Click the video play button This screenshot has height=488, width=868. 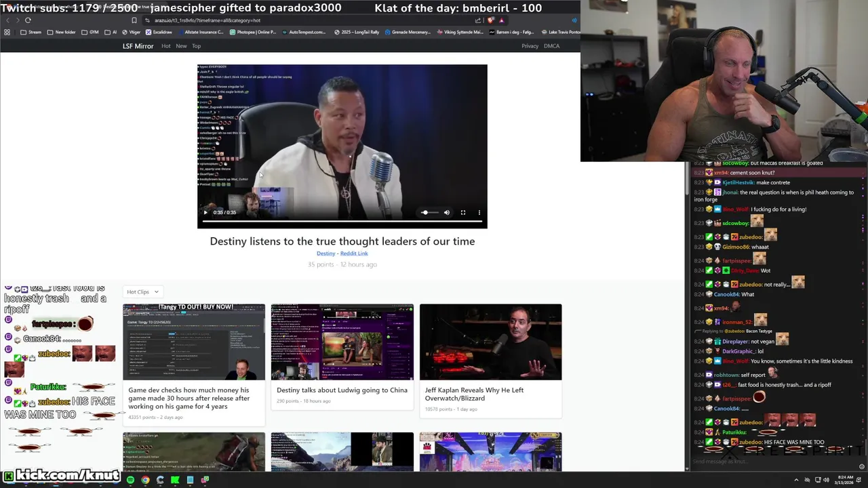(x=205, y=212)
